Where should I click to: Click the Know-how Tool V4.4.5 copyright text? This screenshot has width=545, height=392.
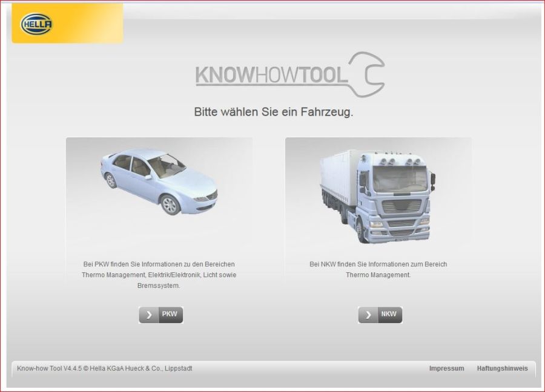(105, 368)
